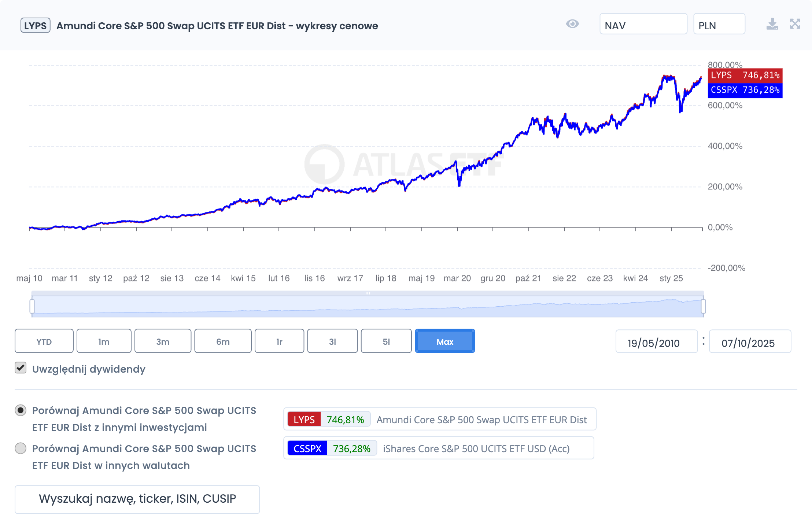The image size is (812, 532).
Task: Select compare with other investments radio
Action: click(x=21, y=410)
